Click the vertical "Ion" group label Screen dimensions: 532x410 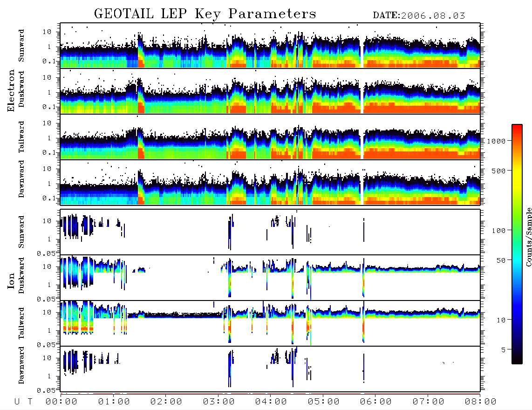coord(11,280)
